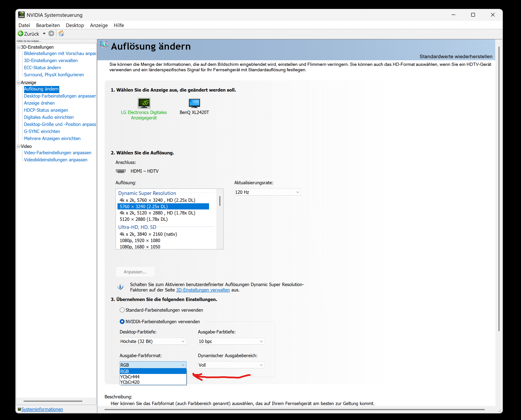521x420 pixels.
Task: Click the grey forward arrow icon
Action: coord(51,34)
